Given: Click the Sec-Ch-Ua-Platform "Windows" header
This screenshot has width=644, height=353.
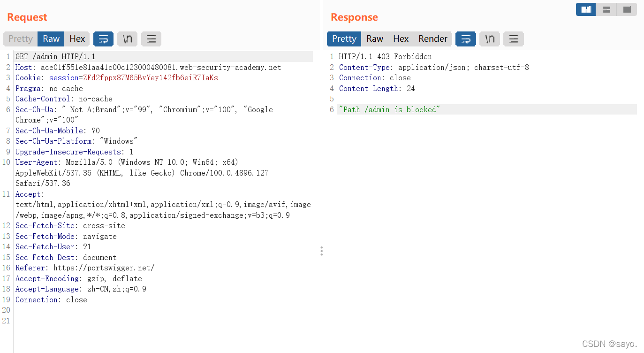Looking at the screenshot, I should pyautogui.click(x=76, y=141).
